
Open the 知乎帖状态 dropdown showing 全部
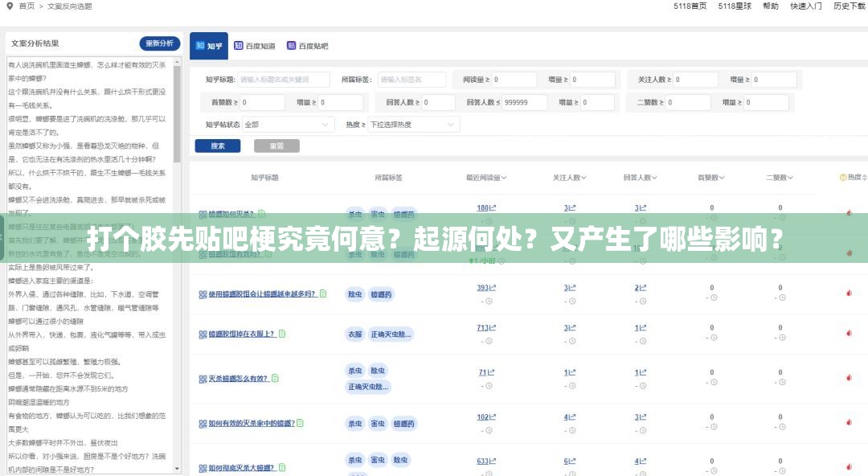(287, 125)
